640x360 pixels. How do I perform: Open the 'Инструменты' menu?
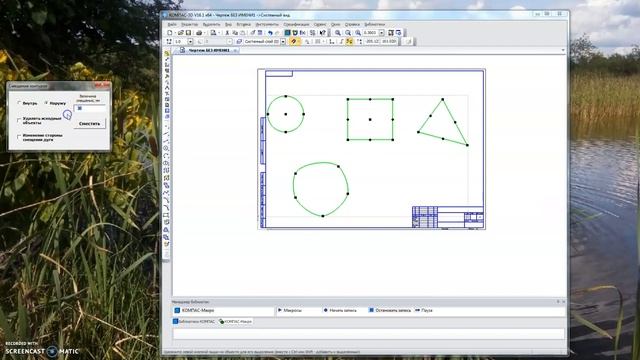tap(267, 24)
